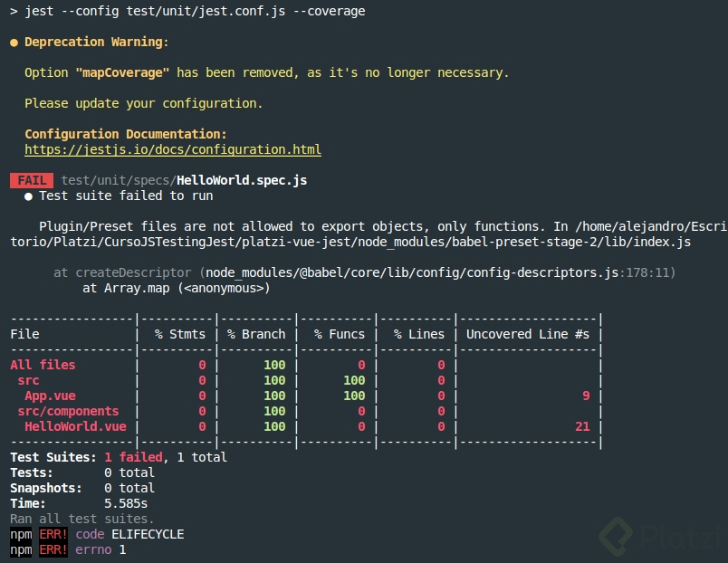Click the "1 failed" test suites count
Viewport: 728px width, 563px height.
[x=133, y=457]
